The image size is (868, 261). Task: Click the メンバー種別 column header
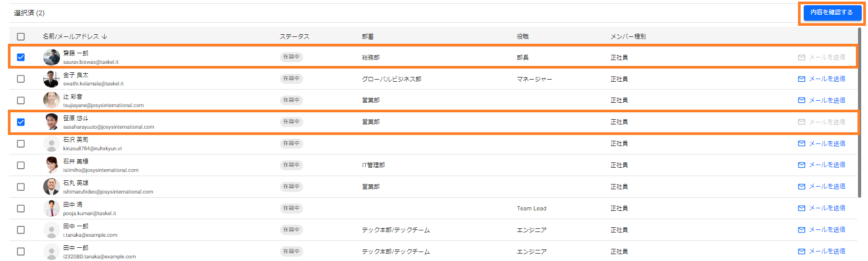pyautogui.click(x=628, y=36)
